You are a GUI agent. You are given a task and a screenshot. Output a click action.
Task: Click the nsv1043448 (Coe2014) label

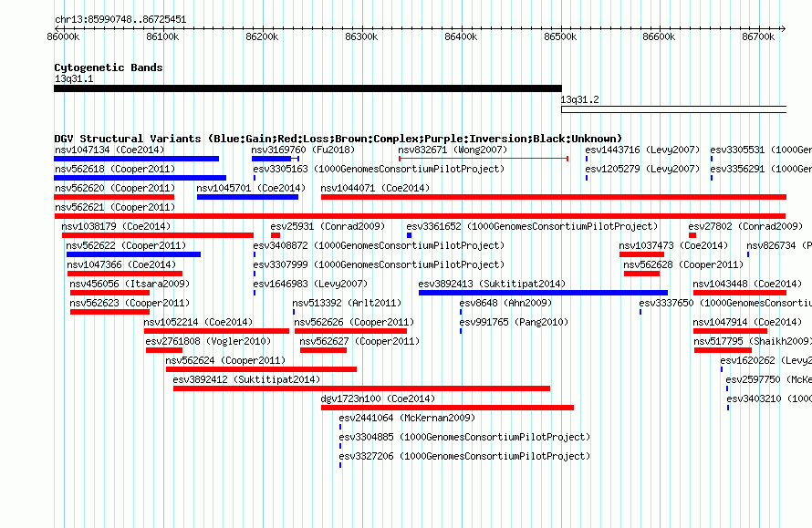click(x=747, y=284)
